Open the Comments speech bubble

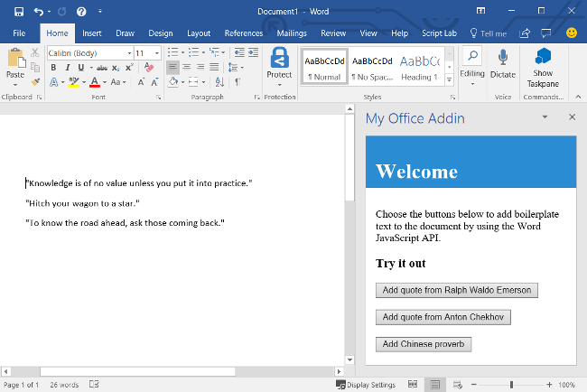click(546, 33)
